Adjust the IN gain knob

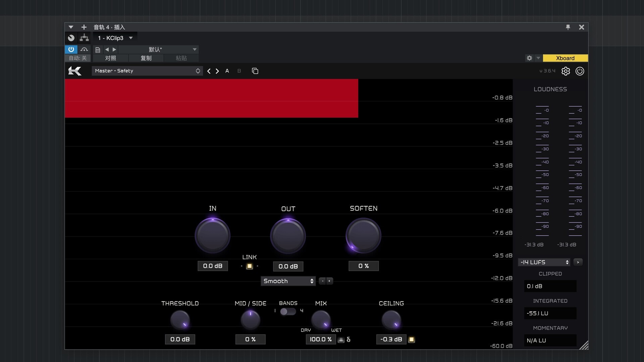tap(213, 236)
